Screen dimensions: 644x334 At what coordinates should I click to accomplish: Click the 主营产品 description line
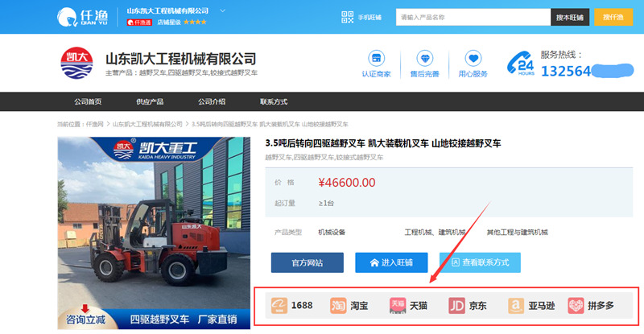point(181,72)
